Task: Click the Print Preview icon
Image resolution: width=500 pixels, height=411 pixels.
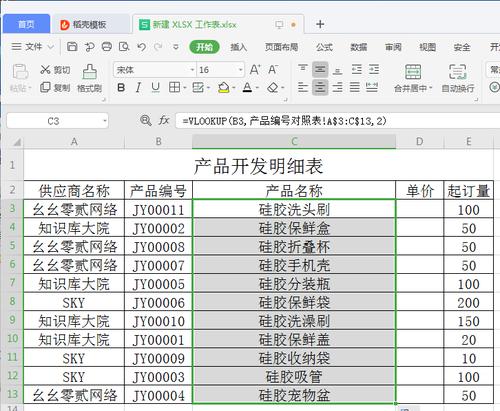Action: 124,47
